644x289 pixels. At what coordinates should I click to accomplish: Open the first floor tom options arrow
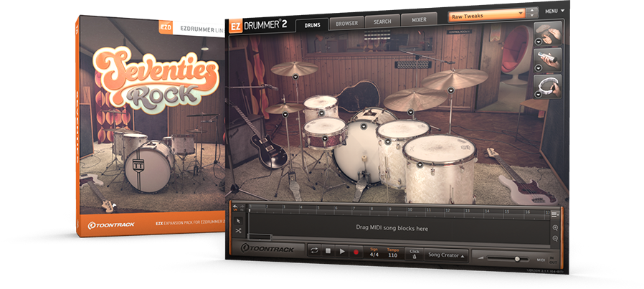coord(388,142)
